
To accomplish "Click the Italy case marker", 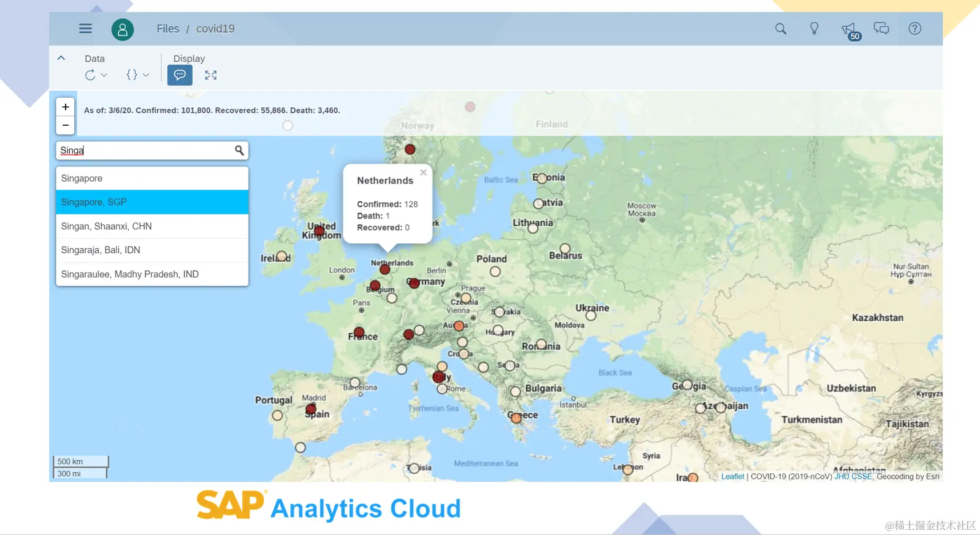I will pyautogui.click(x=438, y=377).
